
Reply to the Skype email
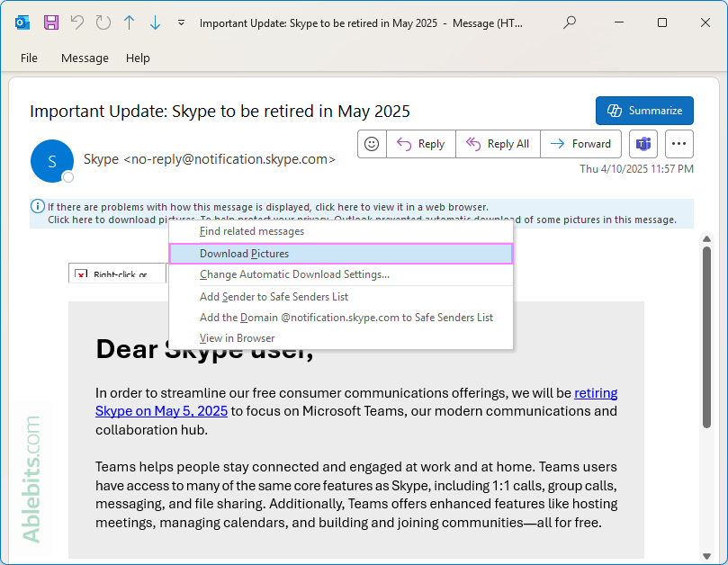click(x=420, y=144)
